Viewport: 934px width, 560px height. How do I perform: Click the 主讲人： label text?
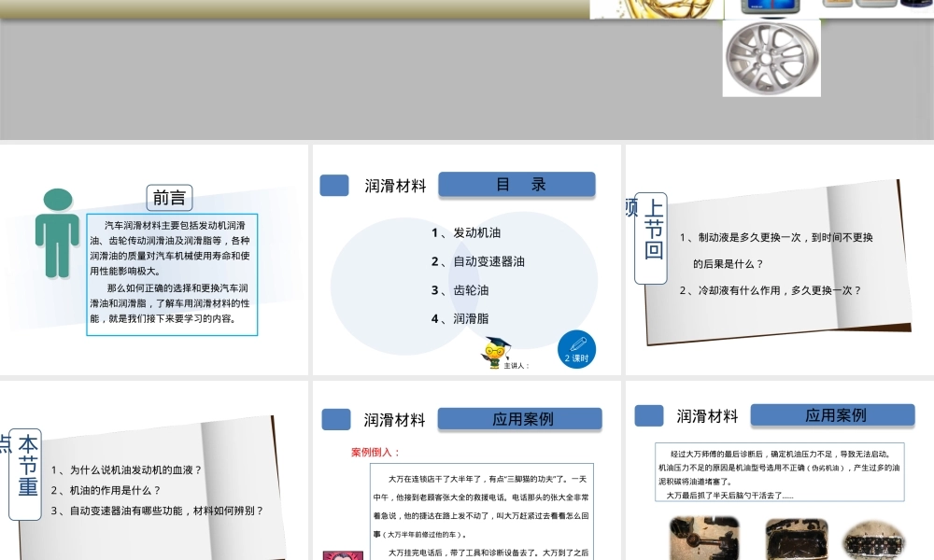[517, 365]
